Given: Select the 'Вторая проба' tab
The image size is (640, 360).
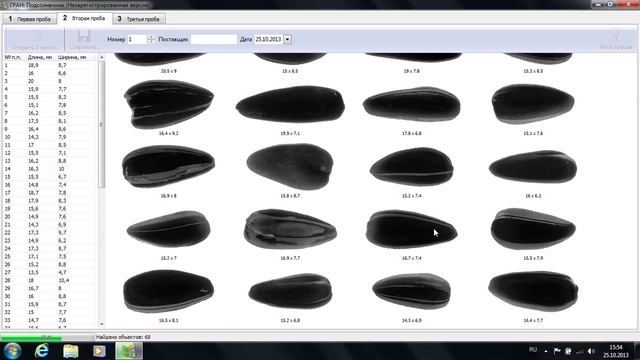Looking at the screenshot, I should coord(84,18).
